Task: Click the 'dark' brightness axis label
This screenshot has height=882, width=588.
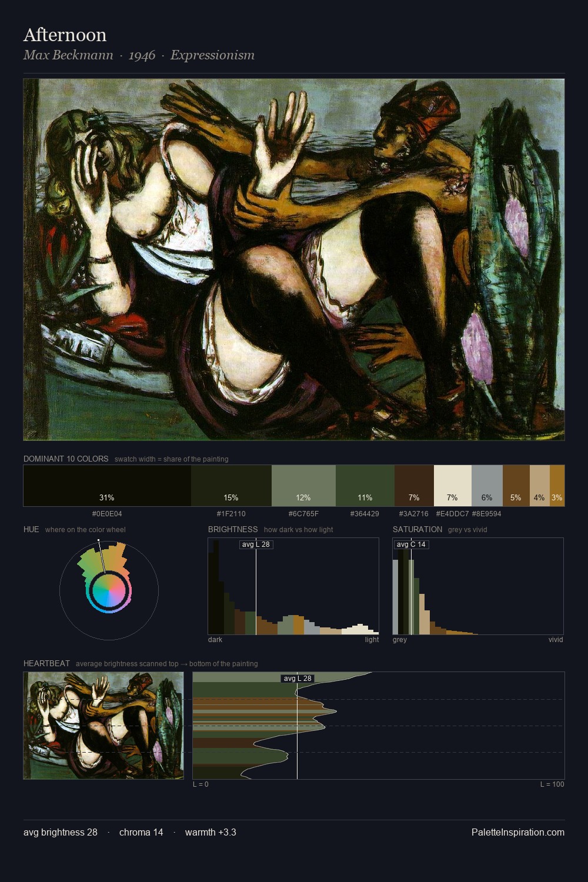Action: pyautogui.click(x=215, y=640)
